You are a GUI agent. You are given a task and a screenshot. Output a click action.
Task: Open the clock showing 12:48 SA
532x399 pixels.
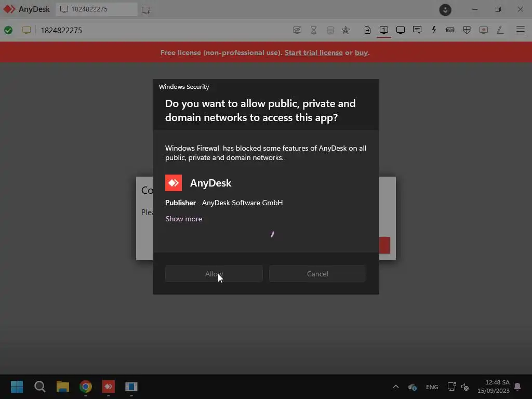(494, 387)
